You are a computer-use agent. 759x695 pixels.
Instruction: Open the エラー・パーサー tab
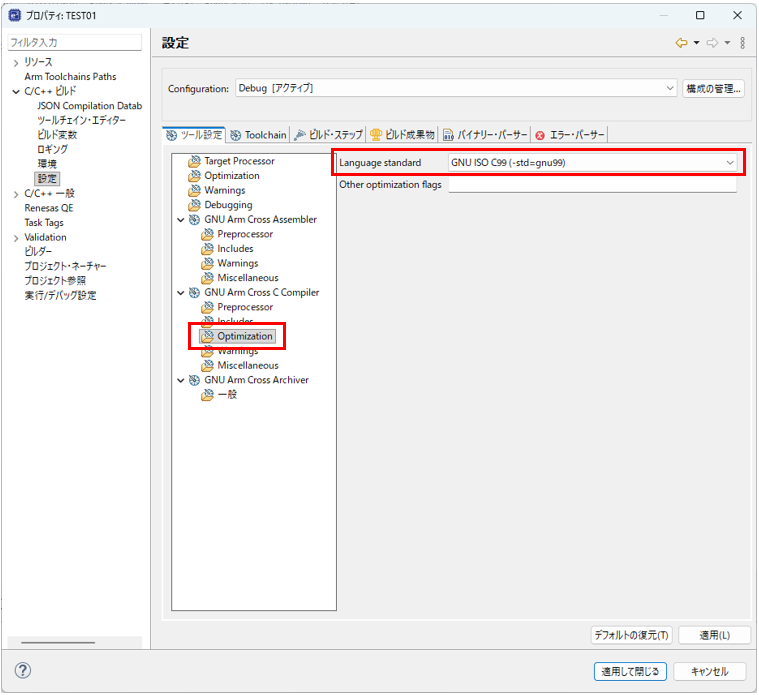(x=570, y=135)
